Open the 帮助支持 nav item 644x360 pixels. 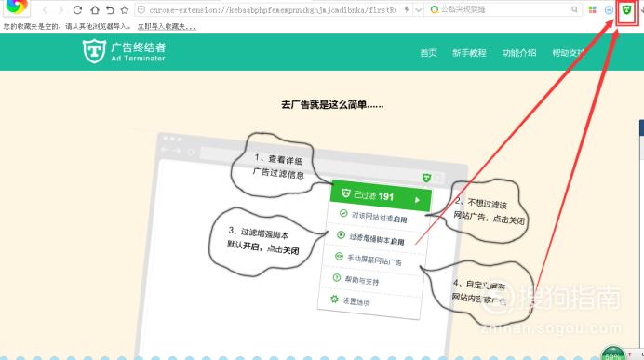tap(569, 53)
